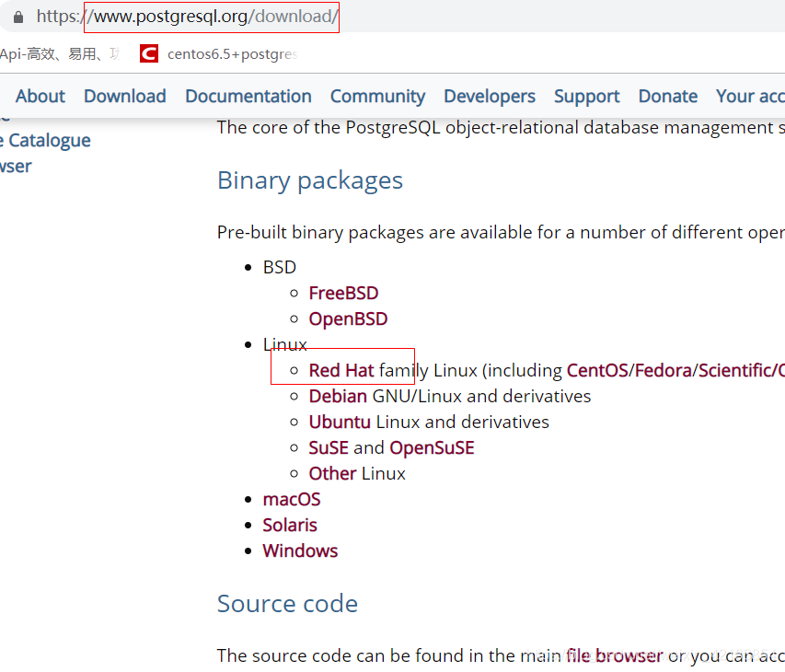Open the Windows download link

pos(300,550)
